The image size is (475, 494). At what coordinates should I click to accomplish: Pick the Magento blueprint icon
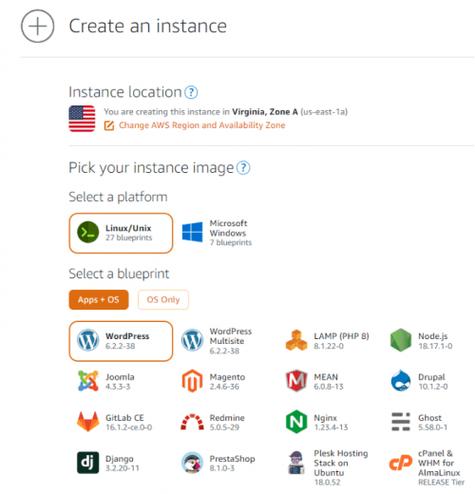pyautogui.click(x=192, y=381)
